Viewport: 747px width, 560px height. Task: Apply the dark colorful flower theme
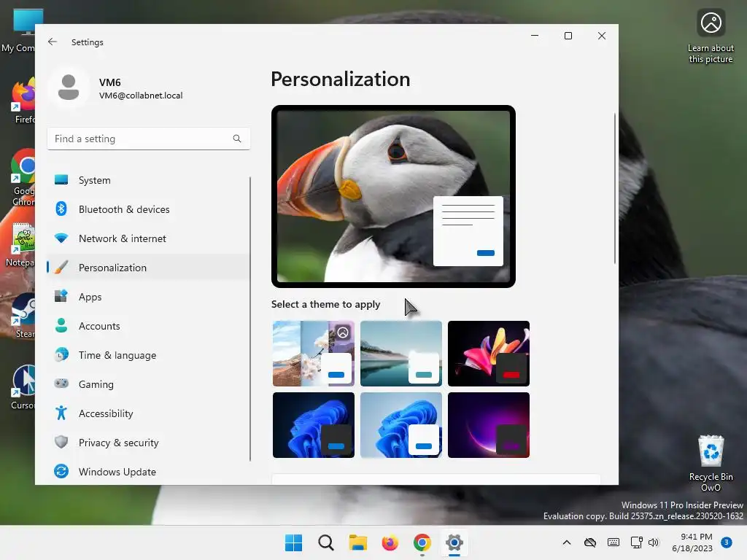(x=488, y=354)
